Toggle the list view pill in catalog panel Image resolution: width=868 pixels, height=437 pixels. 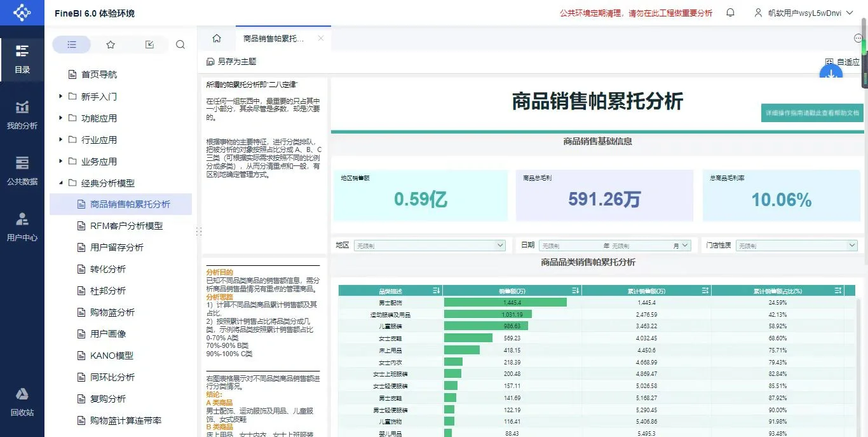point(71,44)
